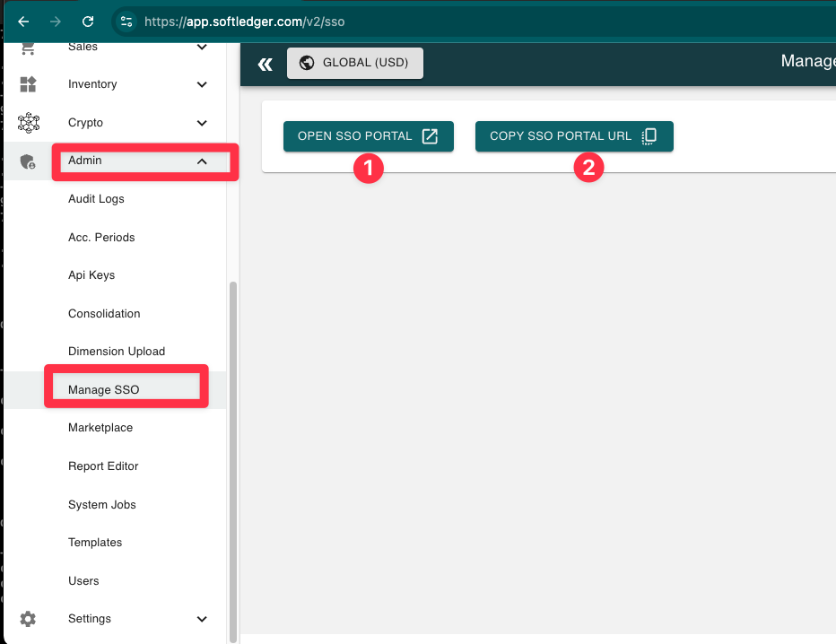
Task: Collapse sidebar with double-chevron icon
Action: point(265,64)
